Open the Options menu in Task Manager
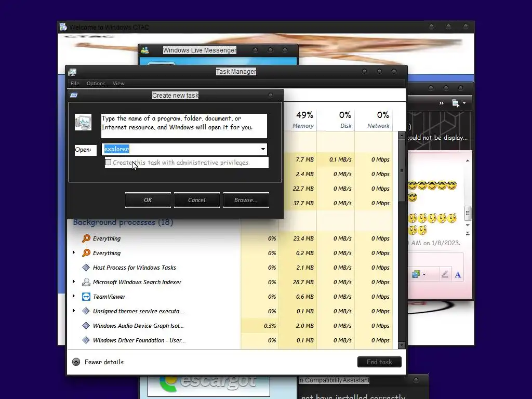Image resolution: width=532 pixels, height=399 pixels. click(x=96, y=84)
